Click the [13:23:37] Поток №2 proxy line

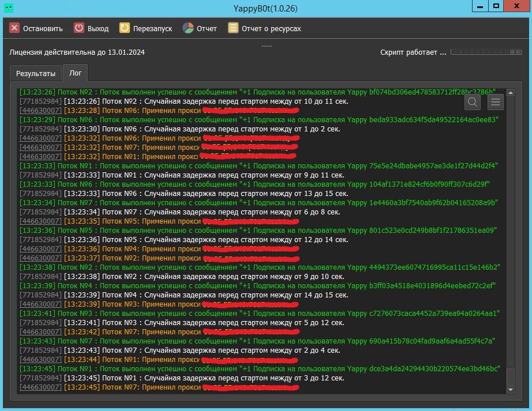[159, 258]
